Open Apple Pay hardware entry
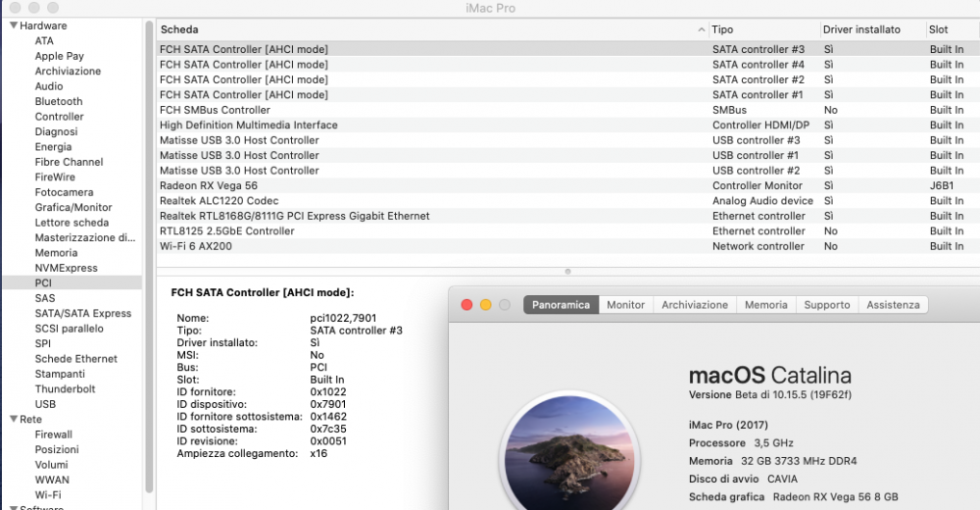The width and height of the screenshot is (980, 510). pyautogui.click(x=60, y=56)
